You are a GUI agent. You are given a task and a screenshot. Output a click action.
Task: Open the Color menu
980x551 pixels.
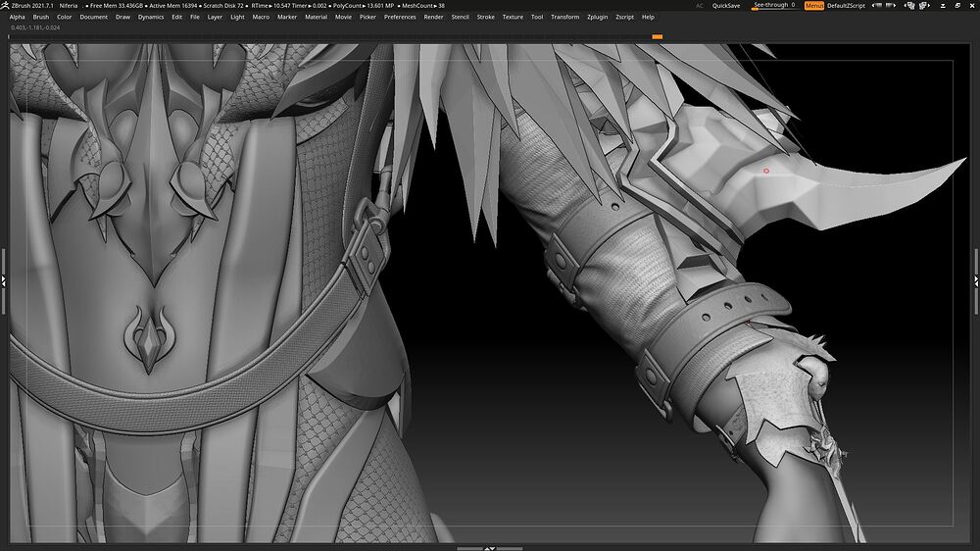point(65,17)
